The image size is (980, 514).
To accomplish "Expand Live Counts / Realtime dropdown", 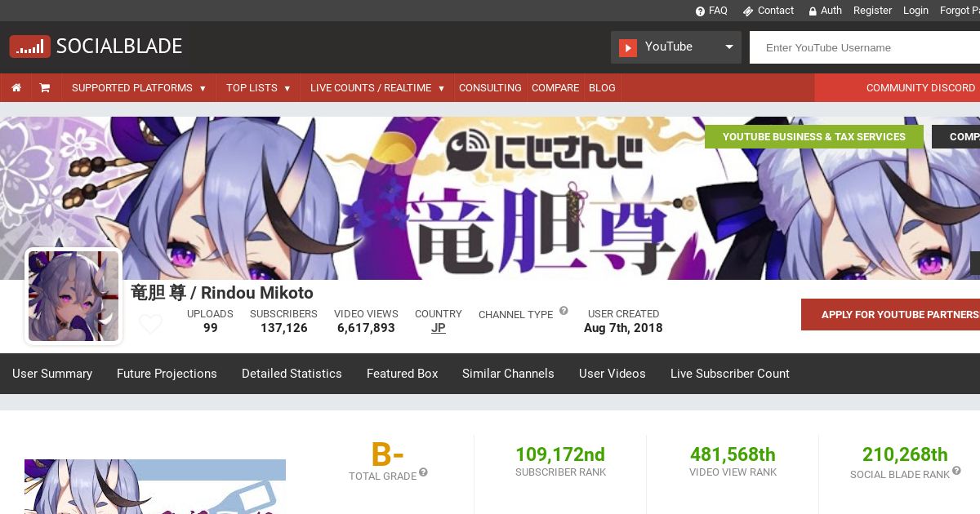I will pyautogui.click(x=377, y=87).
